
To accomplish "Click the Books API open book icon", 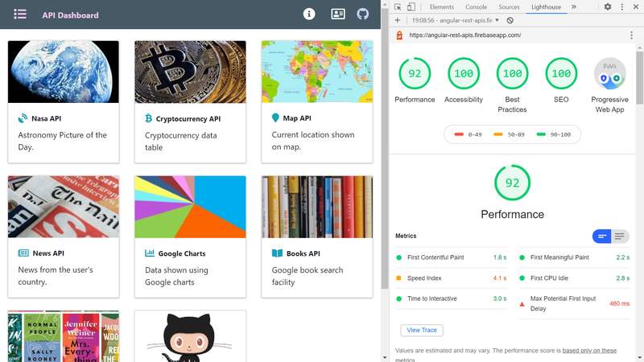I will [277, 253].
